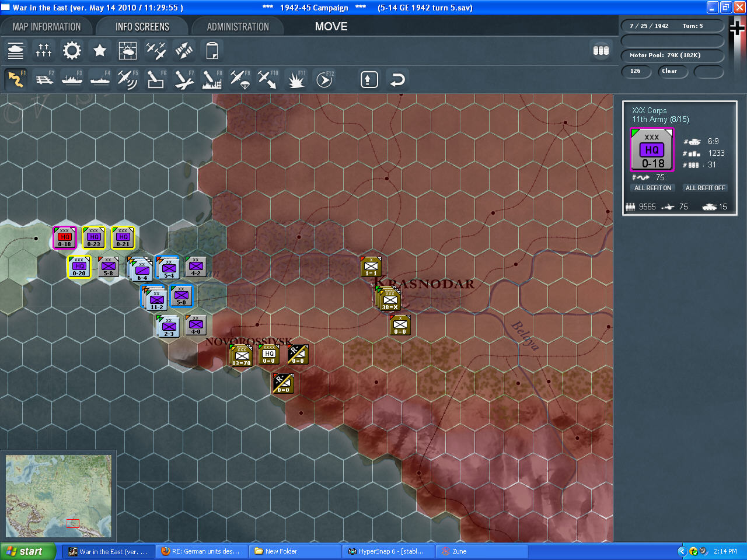This screenshot has height=560, width=747.
Task: Select the F4 amphibious transport mode icon
Action: pyautogui.click(x=100, y=79)
